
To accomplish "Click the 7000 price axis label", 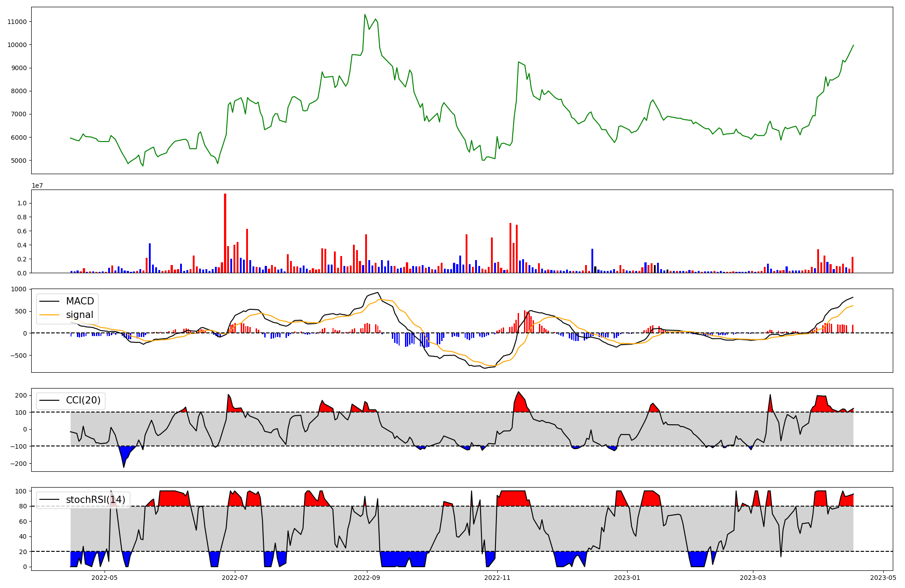I will coord(19,114).
